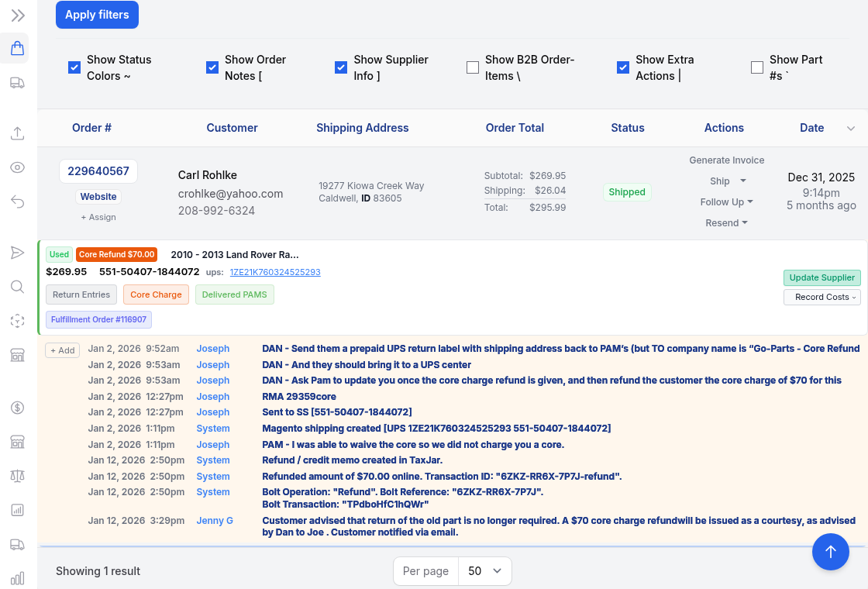The height and width of the screenshot is (589, 868).
Task: Open the Record Costs dropdown
Action: (x=822, y=298)
